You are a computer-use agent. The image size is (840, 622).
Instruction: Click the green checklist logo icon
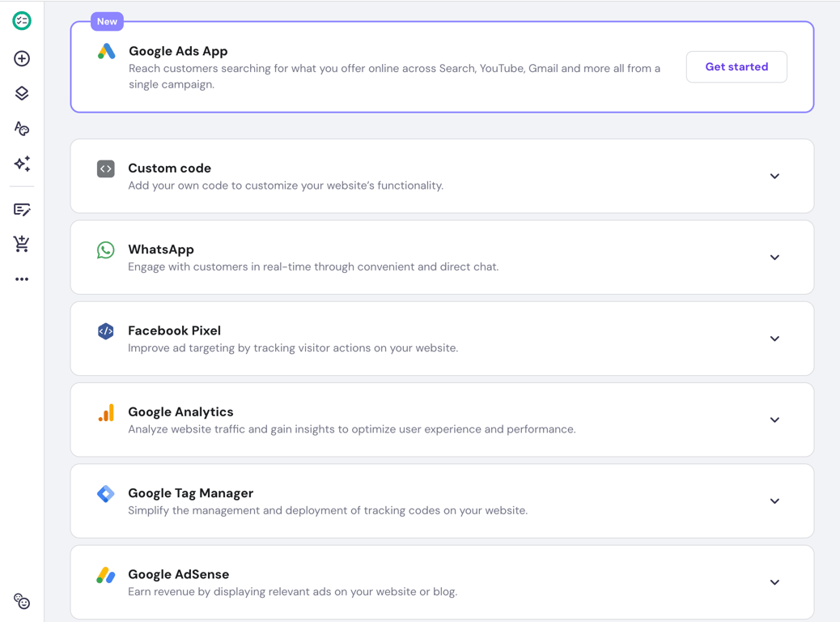pyautogui.click(x=21, y=21)
